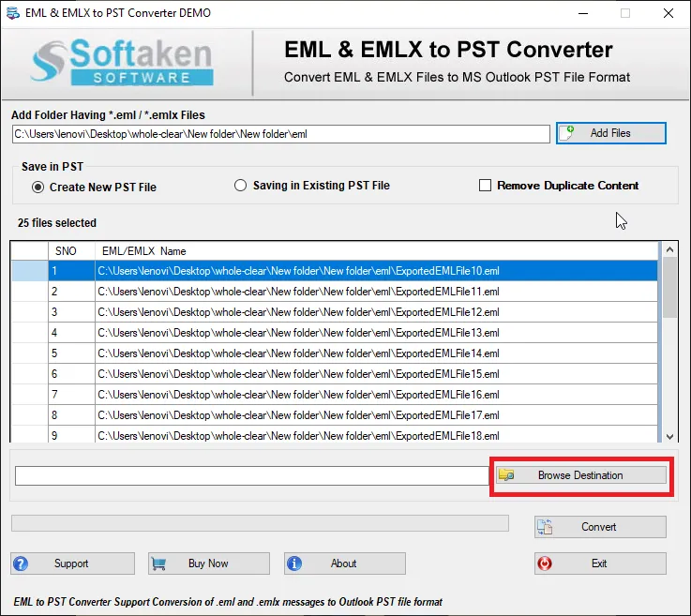
Task: Select row ExportedEMLFile14.eml
Action: [376, 353]
